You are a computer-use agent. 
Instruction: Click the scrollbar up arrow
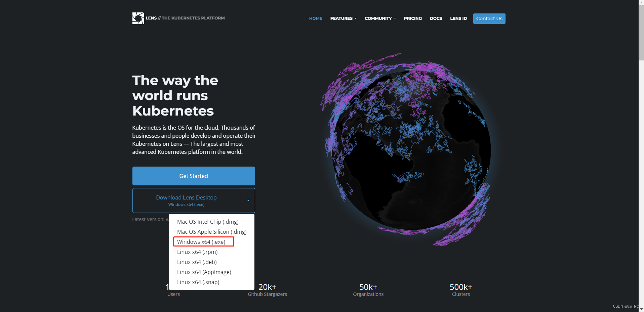(641, 3)
